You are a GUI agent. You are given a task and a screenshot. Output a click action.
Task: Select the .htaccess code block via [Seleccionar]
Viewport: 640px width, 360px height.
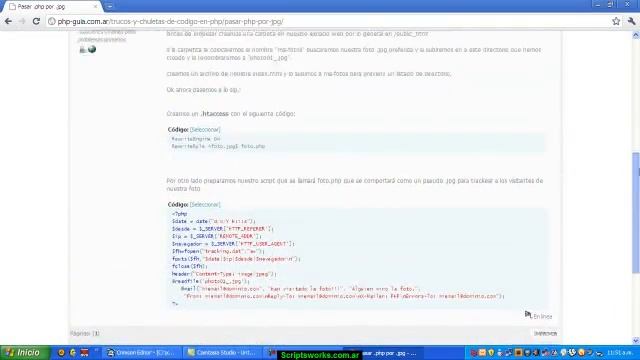[205, 129]
